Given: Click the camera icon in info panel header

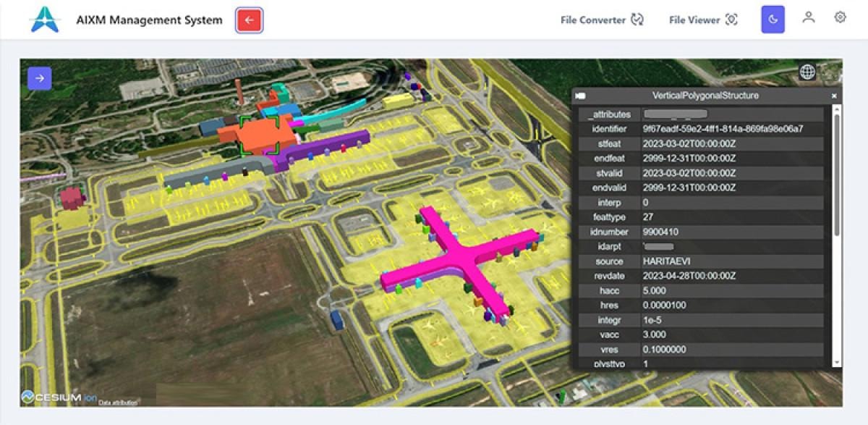Looking at the screenshot, I should (580, 96).
